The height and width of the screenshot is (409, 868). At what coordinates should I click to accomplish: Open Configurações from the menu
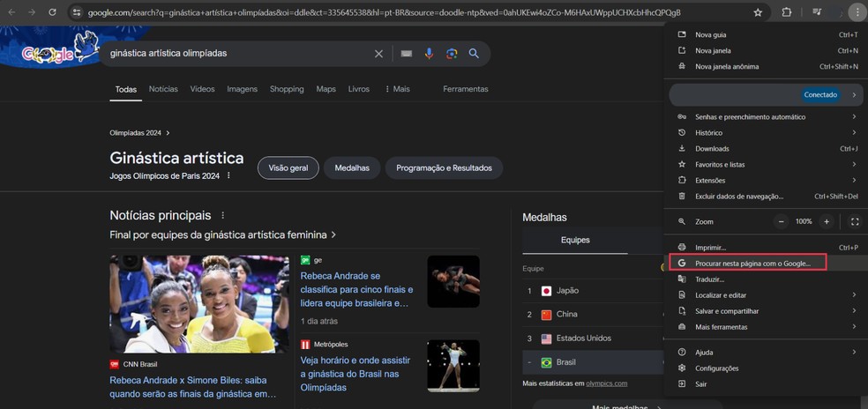(x=767, y=368)
